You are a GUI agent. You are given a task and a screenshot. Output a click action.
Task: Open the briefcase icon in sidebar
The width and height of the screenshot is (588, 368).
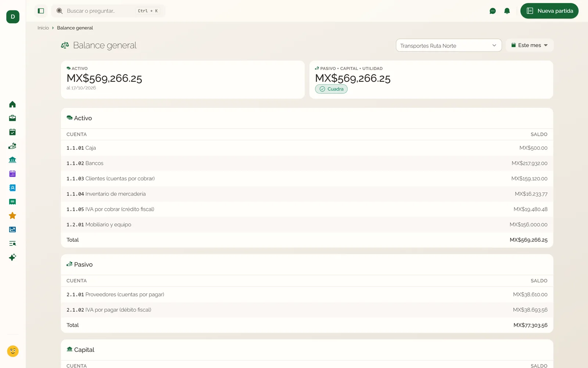(x=12, y=118)
